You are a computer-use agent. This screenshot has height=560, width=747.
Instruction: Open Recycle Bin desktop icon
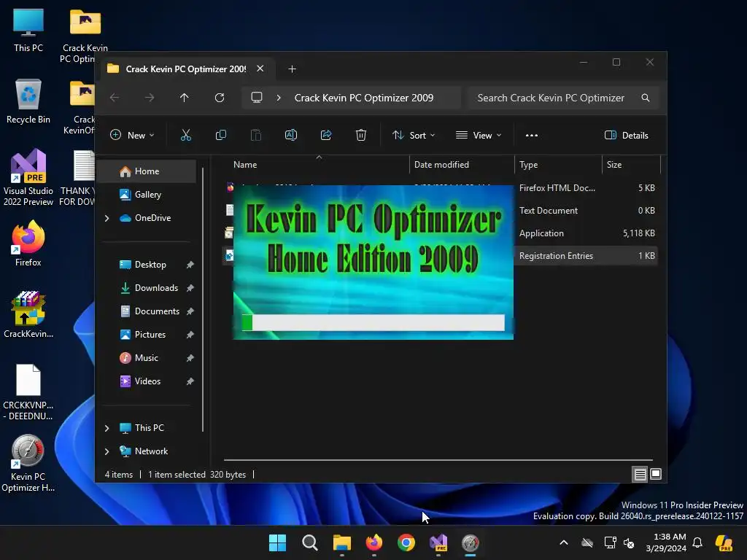[28, 102]
